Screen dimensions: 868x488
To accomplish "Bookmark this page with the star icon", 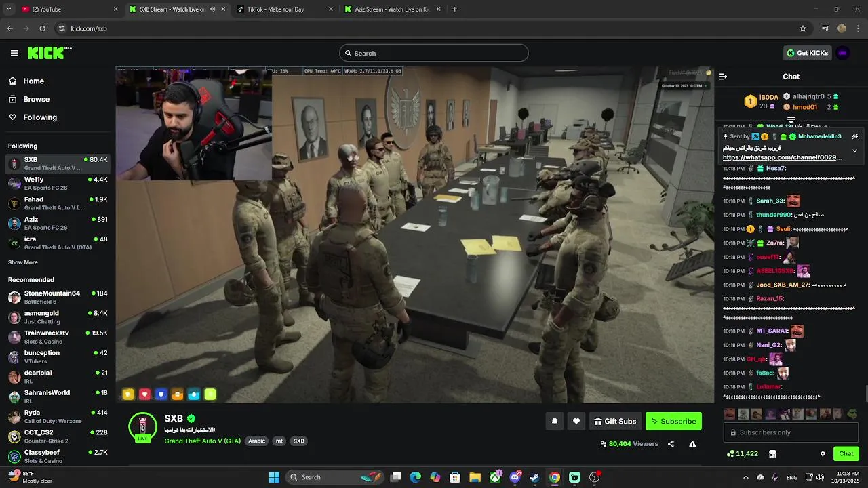I will (803, 28).
